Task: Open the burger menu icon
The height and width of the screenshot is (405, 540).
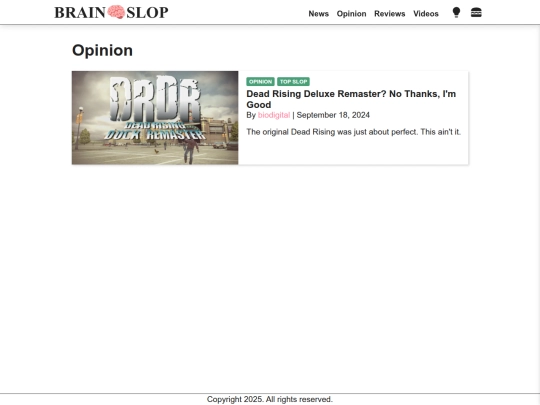Action: pyautogui.click(x=476, y=13)
